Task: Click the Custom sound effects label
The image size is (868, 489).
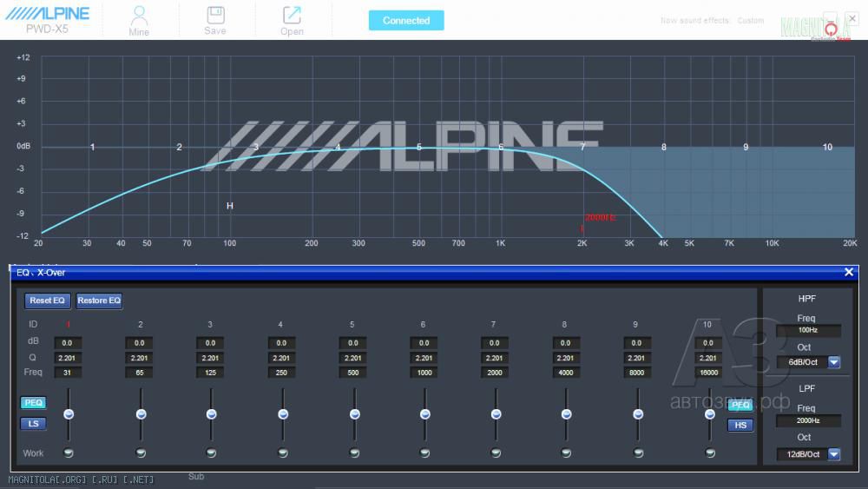Action: tap(751, 21)
